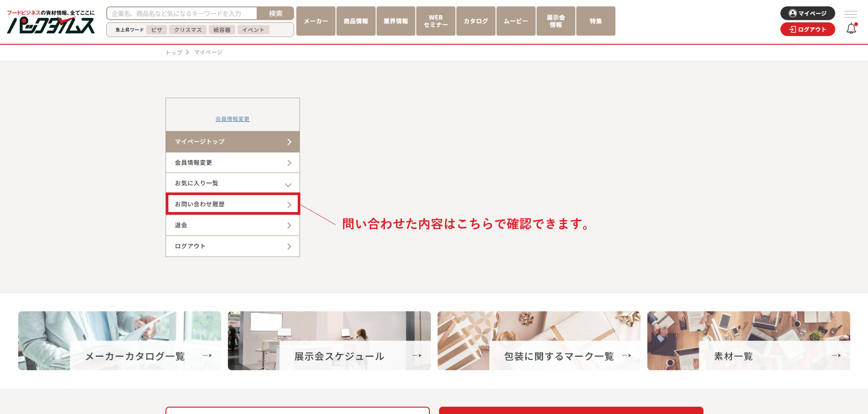The image size is (868, 414).
Task: Click the notification bell icon
Action: pyautogui.click(x=851, y=29)
